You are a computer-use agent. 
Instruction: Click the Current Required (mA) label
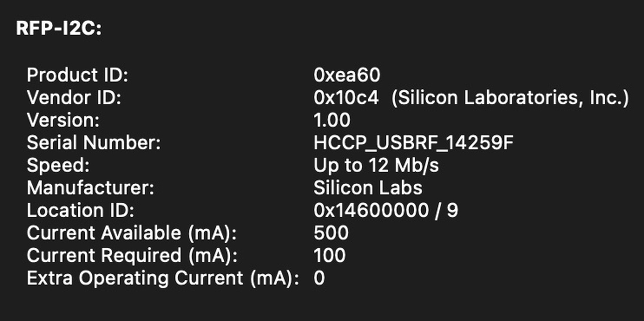coord(132,256)
